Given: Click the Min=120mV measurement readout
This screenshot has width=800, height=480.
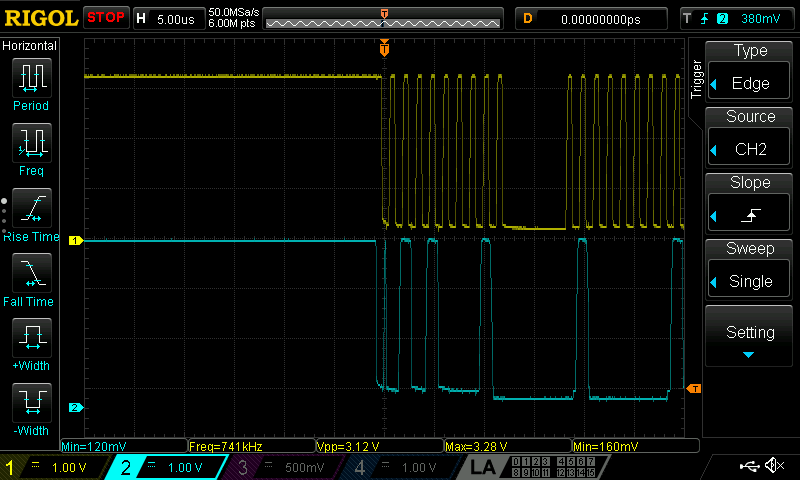Looking at the screenshot, I should click(x=124, y=446).
